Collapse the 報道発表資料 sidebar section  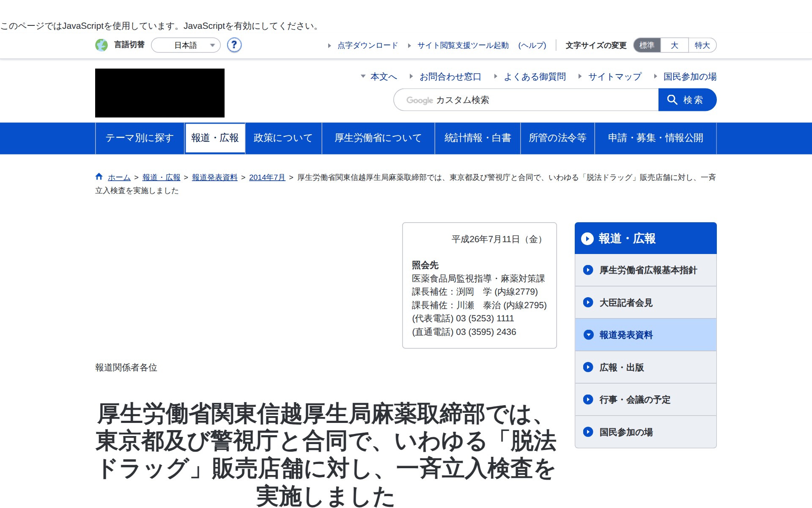(x=588, y=335)
